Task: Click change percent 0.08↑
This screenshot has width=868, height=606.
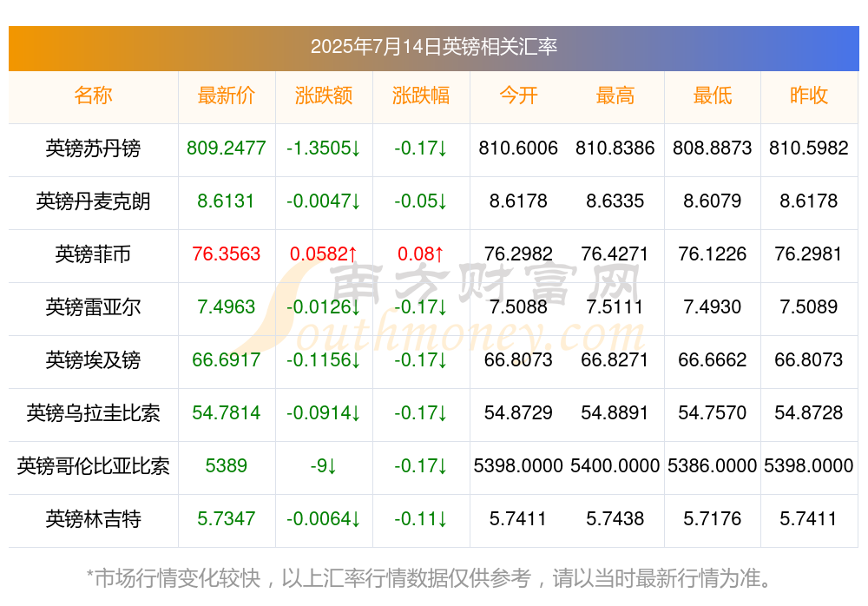Action: [421, 254]
